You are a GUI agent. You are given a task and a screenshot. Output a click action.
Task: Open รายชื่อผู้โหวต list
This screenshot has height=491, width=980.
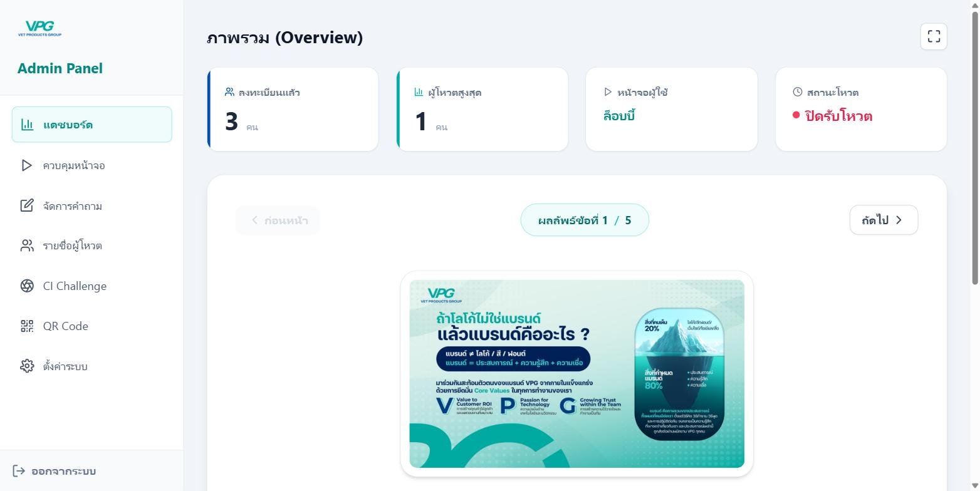(91, 246)
